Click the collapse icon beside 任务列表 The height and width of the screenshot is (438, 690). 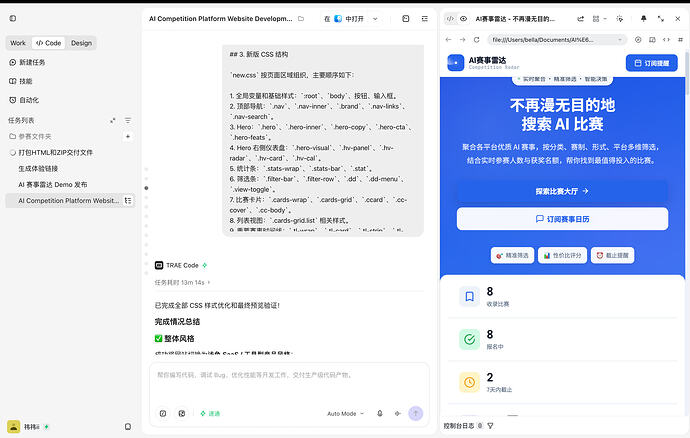tap(113, 121)
